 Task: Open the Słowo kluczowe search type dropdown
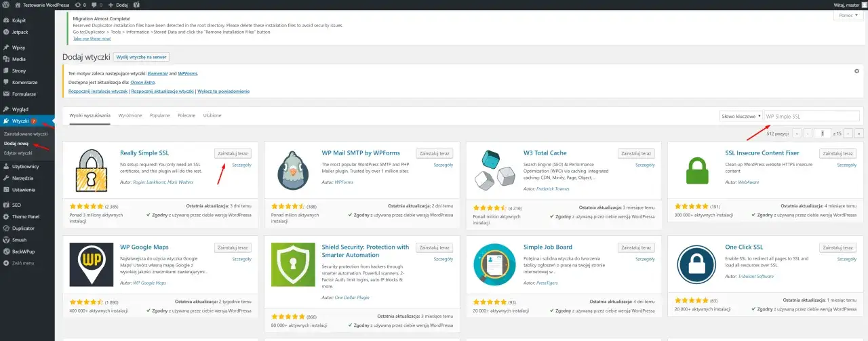[741, 116]
